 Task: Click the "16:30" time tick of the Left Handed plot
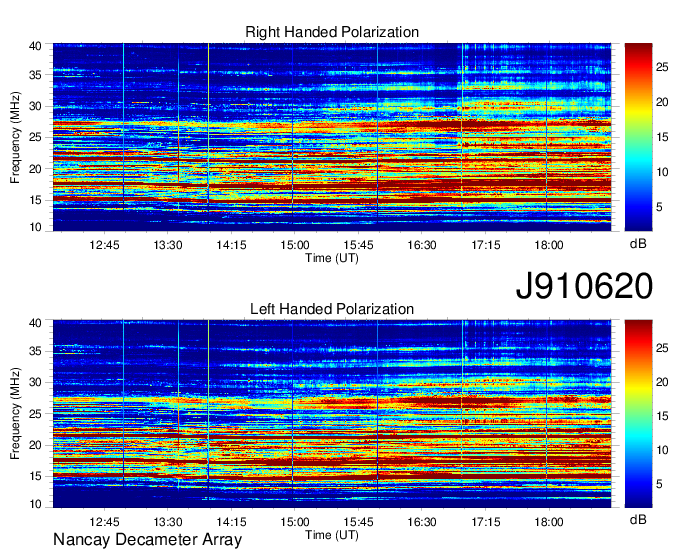pyautogui.click(x=422, y=522)
